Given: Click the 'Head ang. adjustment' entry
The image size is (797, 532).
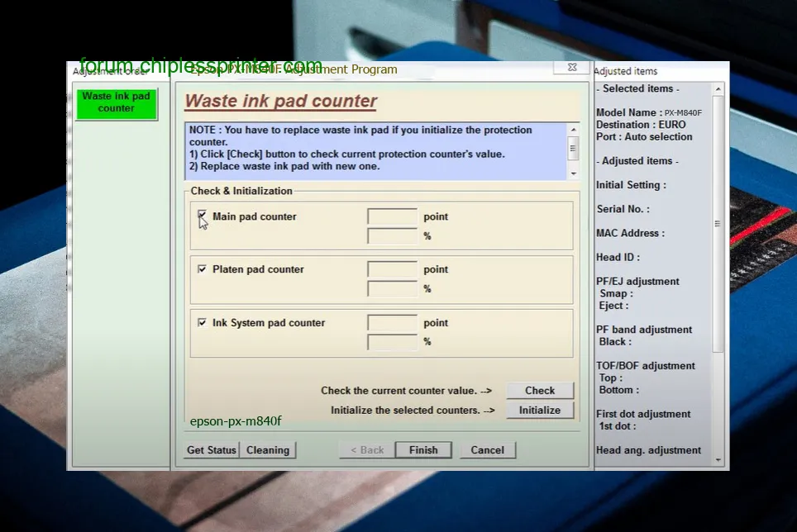Looking at the screenshot, I should [x=648, y=450].
